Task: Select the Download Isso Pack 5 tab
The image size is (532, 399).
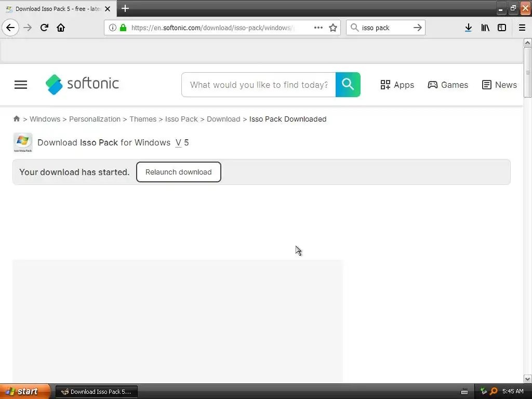Action: click(58, 9)
